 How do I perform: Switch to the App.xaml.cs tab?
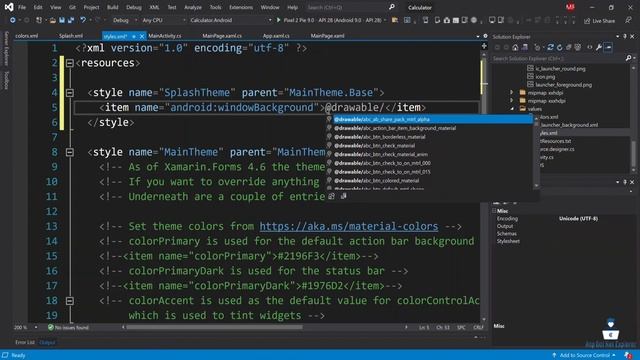pyautogui.click(x=276, y=36)
